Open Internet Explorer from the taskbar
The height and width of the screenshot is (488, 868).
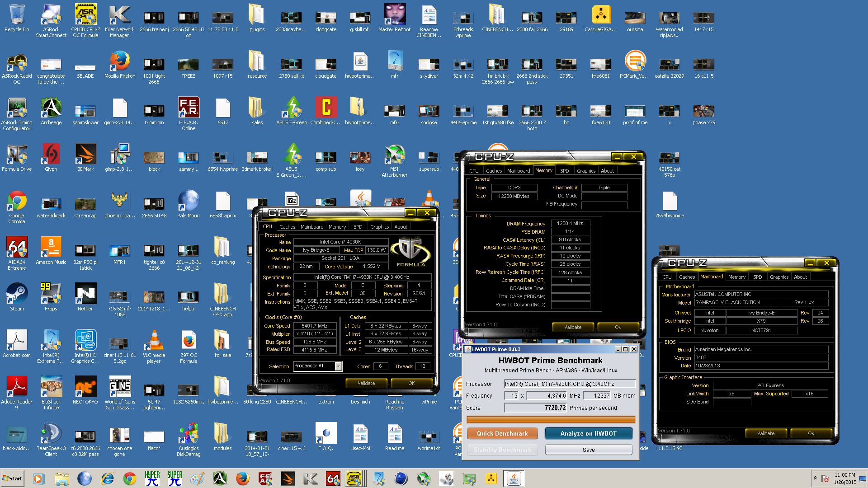[107, 478]
